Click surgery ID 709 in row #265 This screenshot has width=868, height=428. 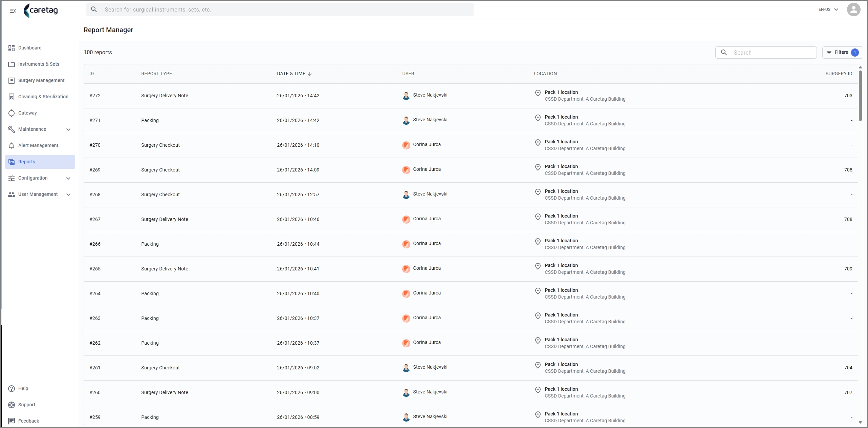848,269
